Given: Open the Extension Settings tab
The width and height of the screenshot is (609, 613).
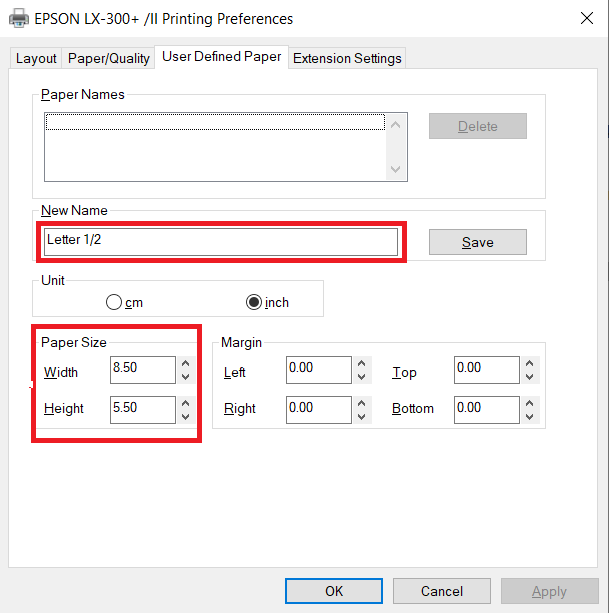Looking at the screenshot, I should tap(347, 58).
